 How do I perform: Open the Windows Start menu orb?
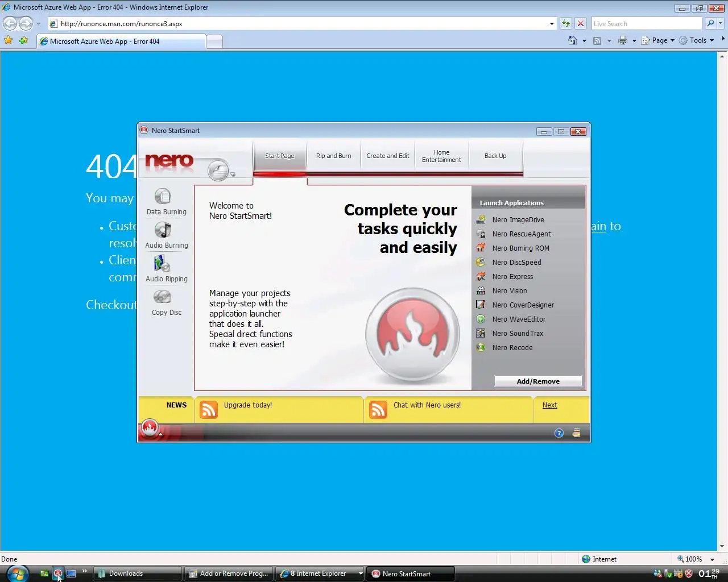click(16, 573)
